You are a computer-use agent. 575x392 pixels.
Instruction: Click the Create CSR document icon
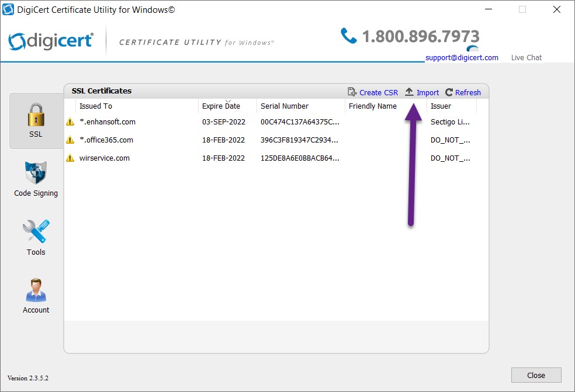pyautogui.click(x=352, y=92)
